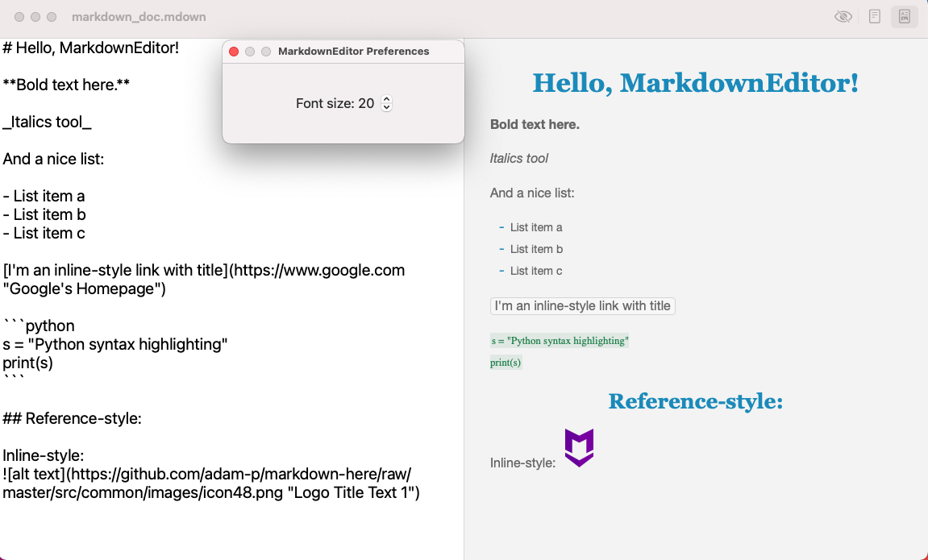Click the green 'print(s)' preview code
928x560 pixels.
pyautogui.click(x=506, y=363)
